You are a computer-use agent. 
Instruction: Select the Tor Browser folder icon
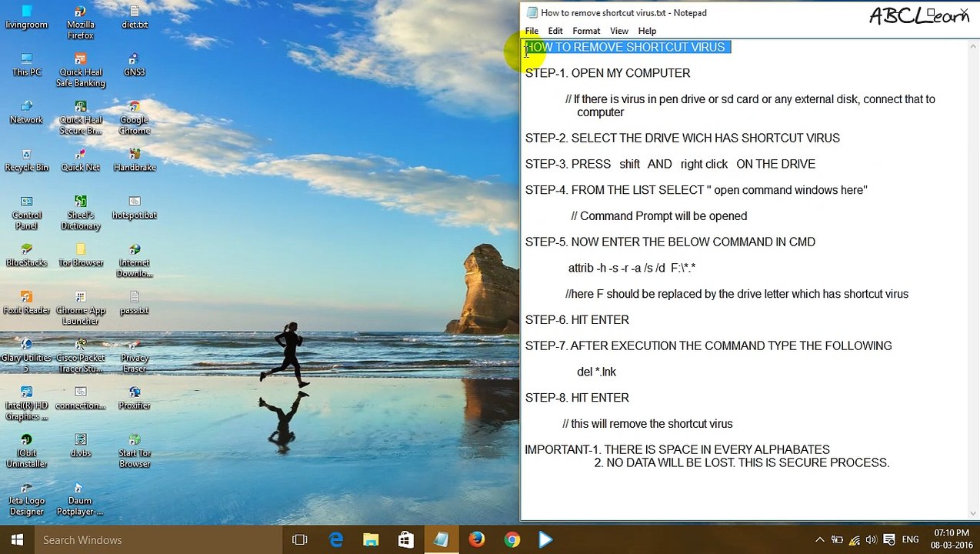[x=80, y=255]
